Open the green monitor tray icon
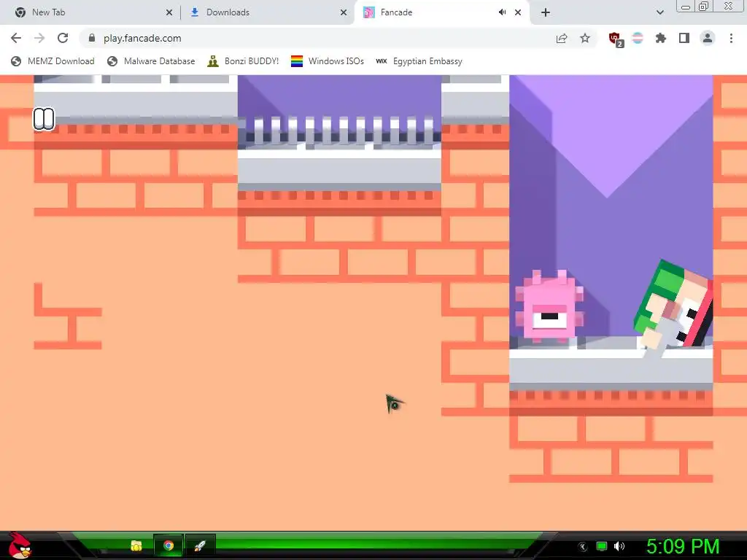The height and width of the screenshot is (560, 747). tap(602, 546)
